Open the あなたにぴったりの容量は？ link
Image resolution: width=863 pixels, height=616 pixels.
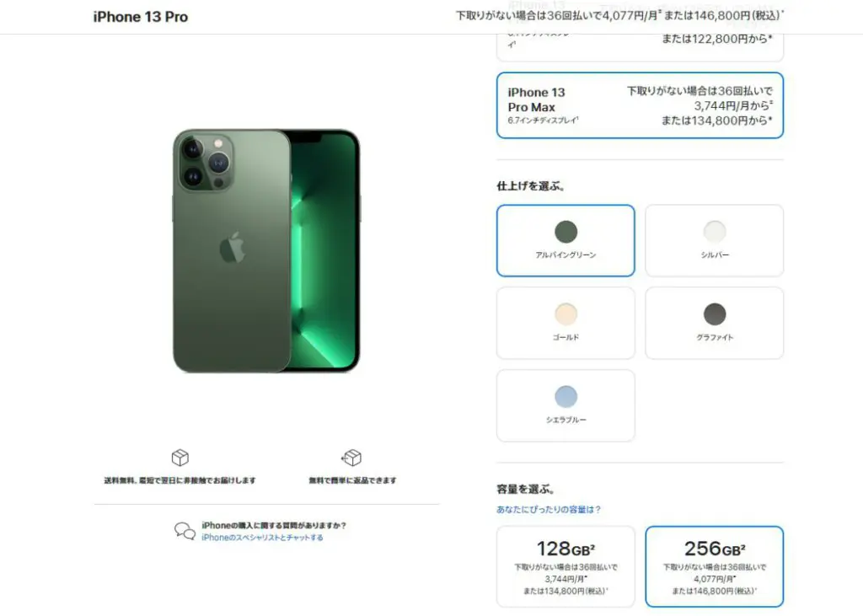pos(548,509)
